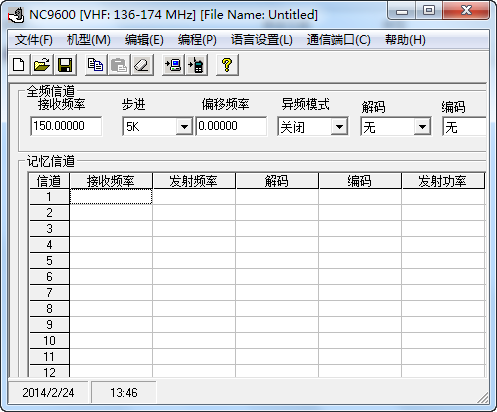This screenshot has width=497, height=412.
Task: Click the date 2014/2/24 in status bar
Action: click(x=48, y=393)
